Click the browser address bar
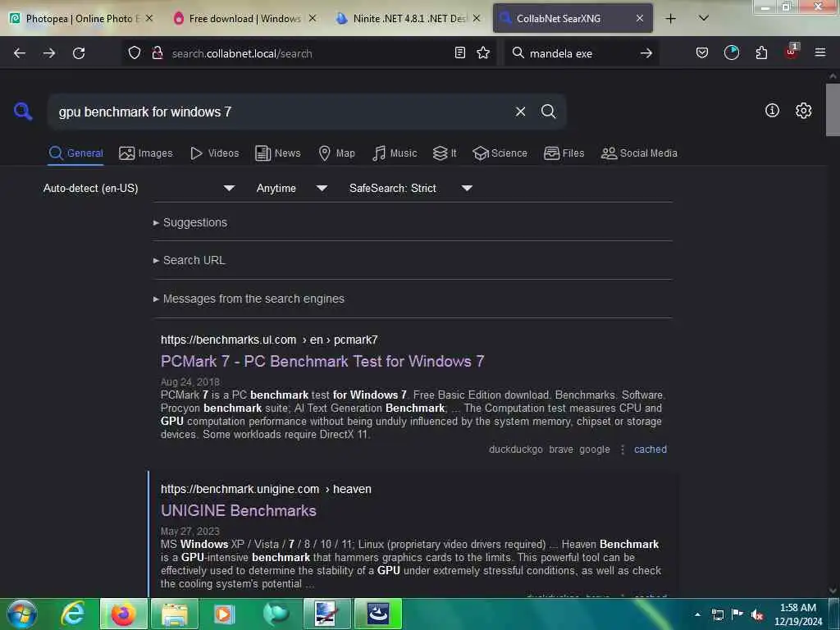 point(311,53)
